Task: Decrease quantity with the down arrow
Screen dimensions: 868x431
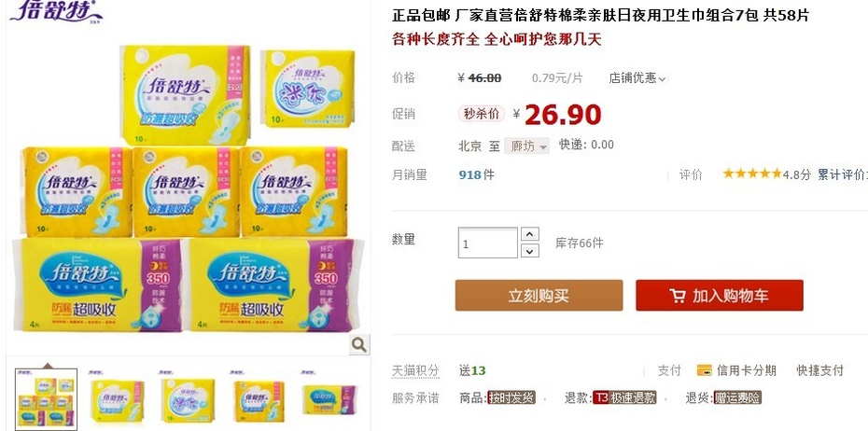Action: click(x=530, y=251)
